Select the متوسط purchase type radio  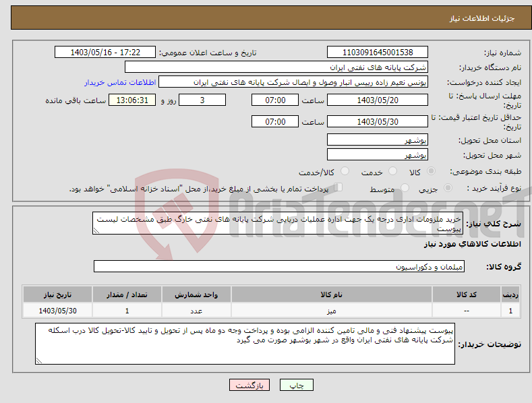coord(405,187)
